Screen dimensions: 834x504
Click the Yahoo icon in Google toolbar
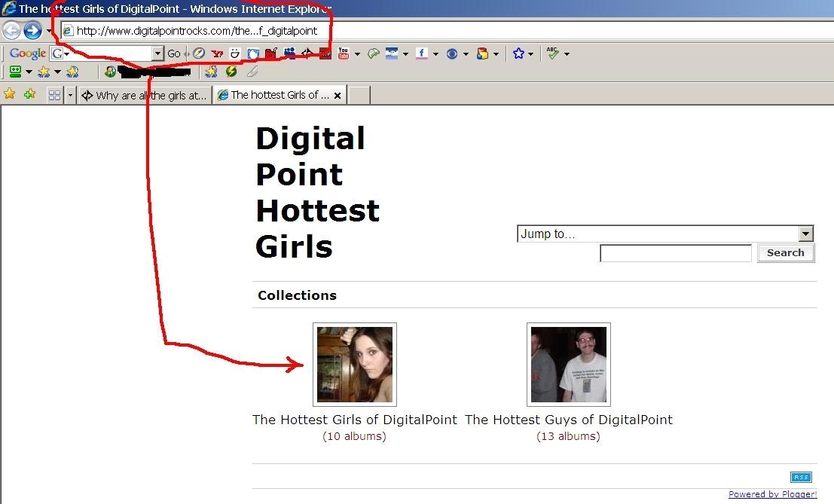[x=218, y=53]
